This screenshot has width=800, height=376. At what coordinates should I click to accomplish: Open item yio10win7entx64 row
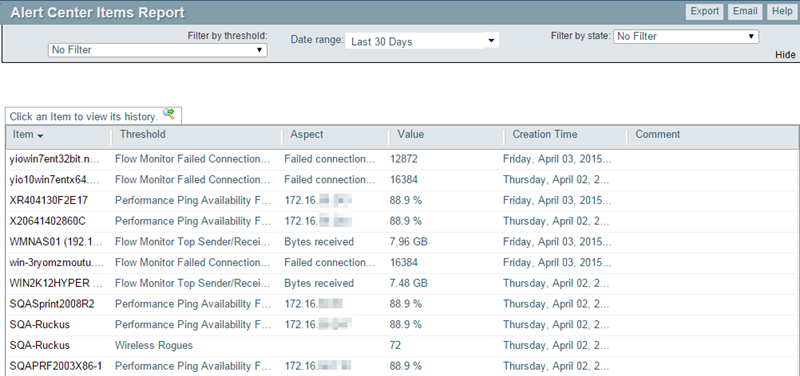tap(403, 180)
